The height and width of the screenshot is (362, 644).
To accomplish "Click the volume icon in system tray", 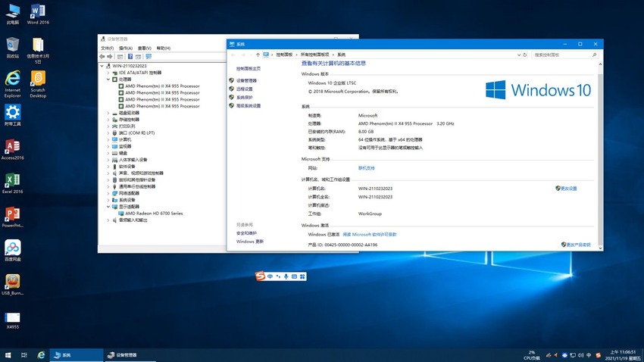I will [x=581, y=355].
